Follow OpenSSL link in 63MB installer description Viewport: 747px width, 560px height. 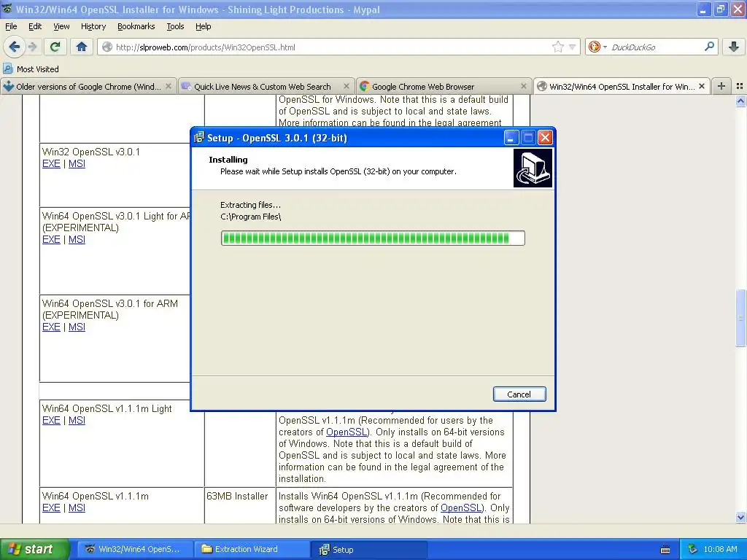[461, 507]
